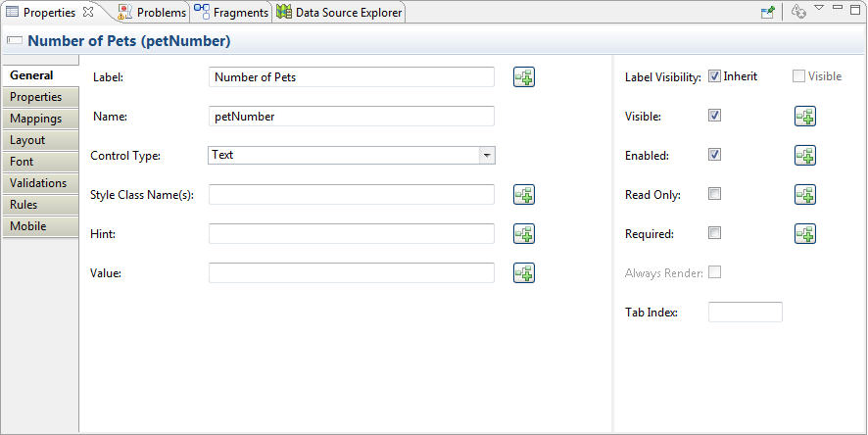Click the binding icon for Read Only
This screenshot has height=435, width=868.
pos(804,195)
